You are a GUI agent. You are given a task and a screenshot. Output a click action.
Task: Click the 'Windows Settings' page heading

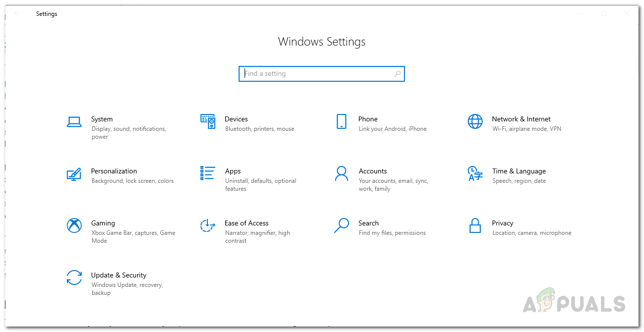tap(322, 42)
